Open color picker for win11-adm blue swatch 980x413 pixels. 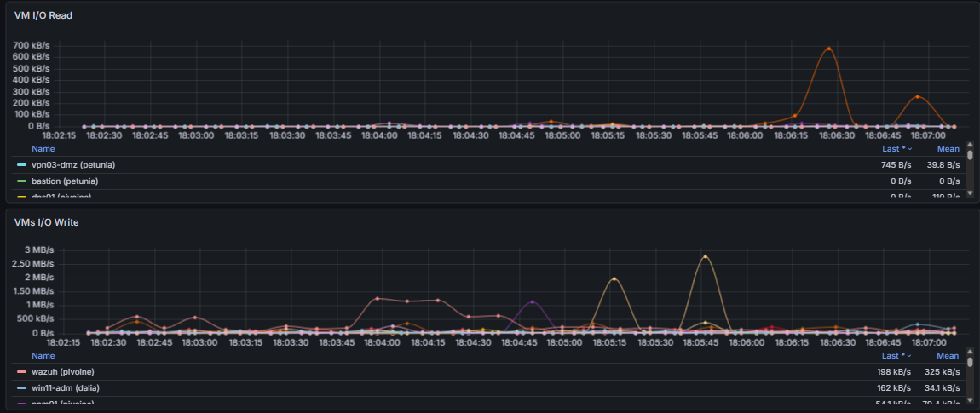22,388
